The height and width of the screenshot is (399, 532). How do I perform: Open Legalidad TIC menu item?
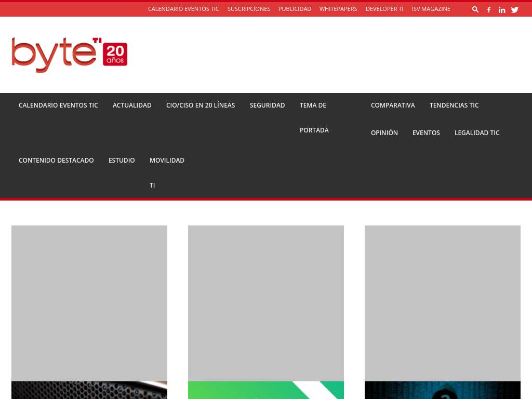click(477, 133)
